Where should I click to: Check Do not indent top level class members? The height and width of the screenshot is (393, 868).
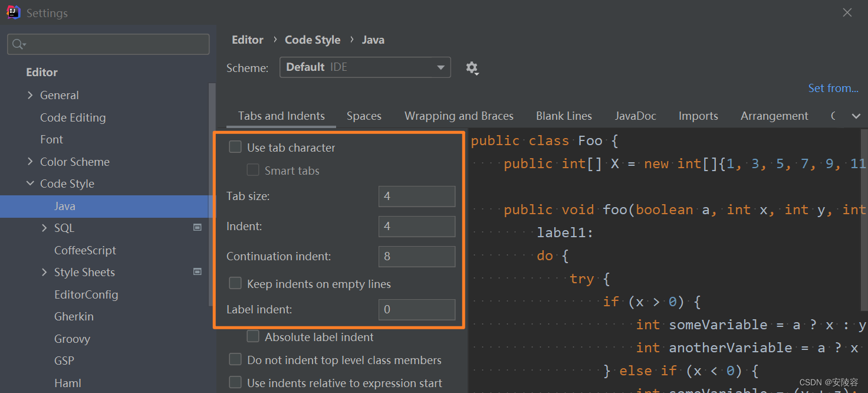(x=235, y=360)
